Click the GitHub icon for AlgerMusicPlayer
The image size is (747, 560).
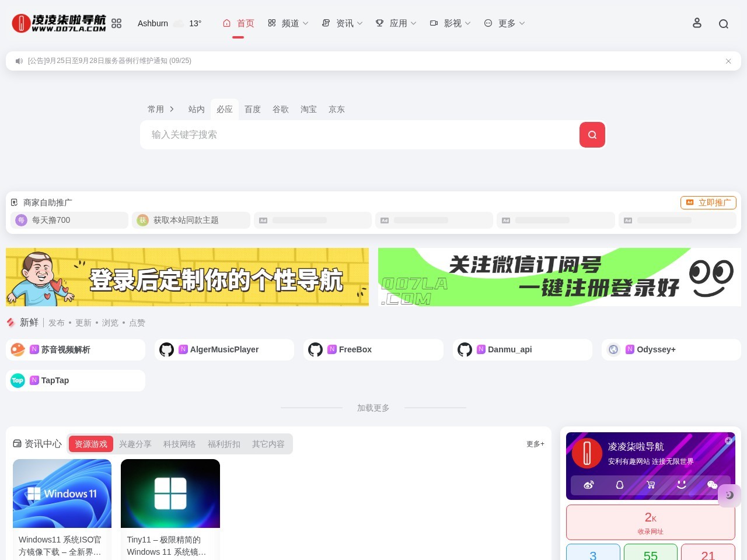click(167, 349)
